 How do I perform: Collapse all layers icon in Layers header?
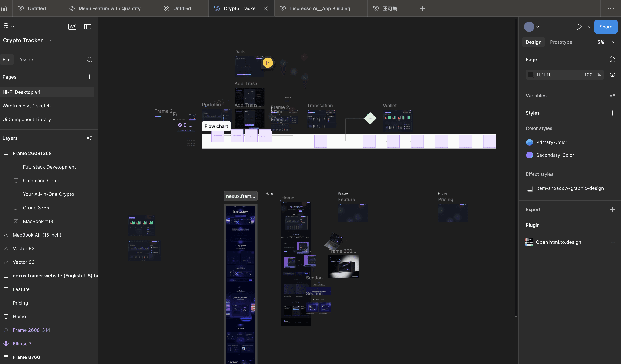point(89,138)
